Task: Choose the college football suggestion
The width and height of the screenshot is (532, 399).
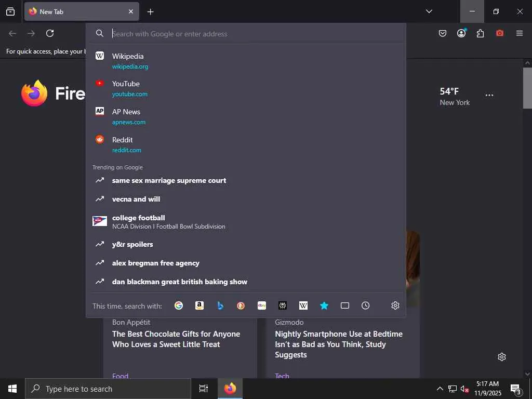Action: (246, 221)
